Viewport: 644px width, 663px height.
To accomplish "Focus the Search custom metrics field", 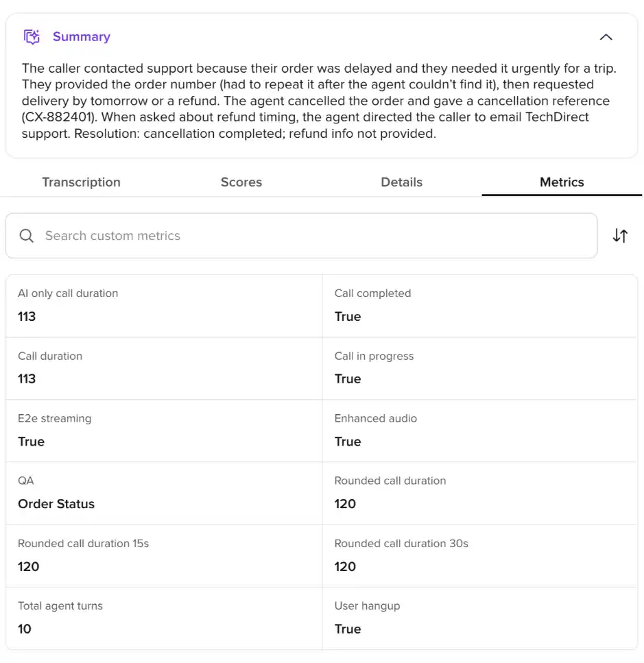I will click(301, 236).
